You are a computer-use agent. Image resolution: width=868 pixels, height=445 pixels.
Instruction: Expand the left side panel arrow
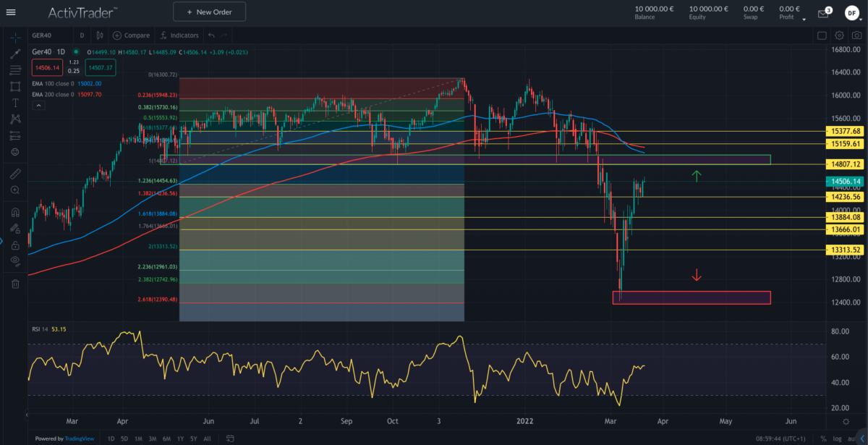[x=2, y=242]
